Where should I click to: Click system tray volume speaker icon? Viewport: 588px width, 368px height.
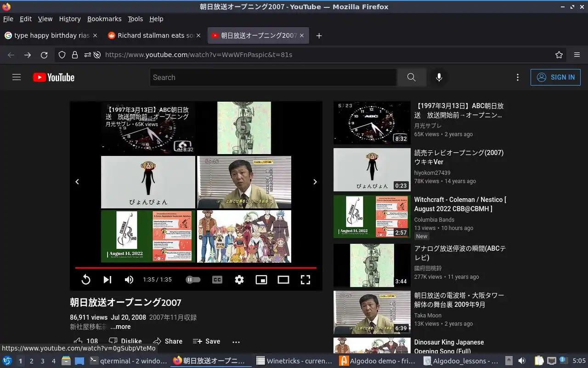click(522, 361)
